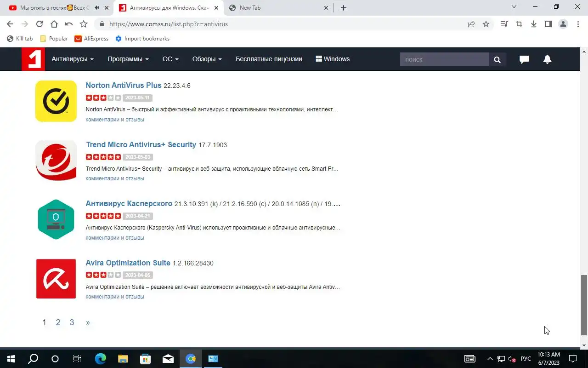Go to page 2 of the list
Viewport: 588px width, 368px height.
click(58, 322)
